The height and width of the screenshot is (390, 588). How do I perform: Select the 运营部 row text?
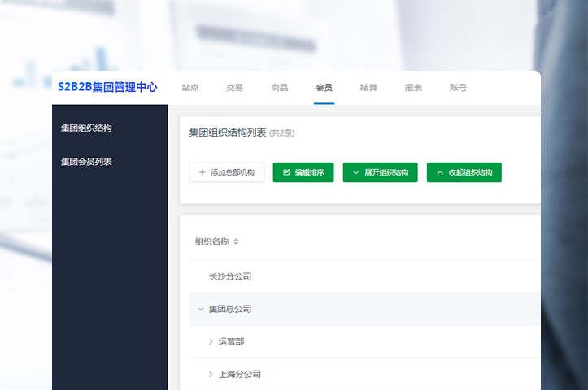click(231, 342)
